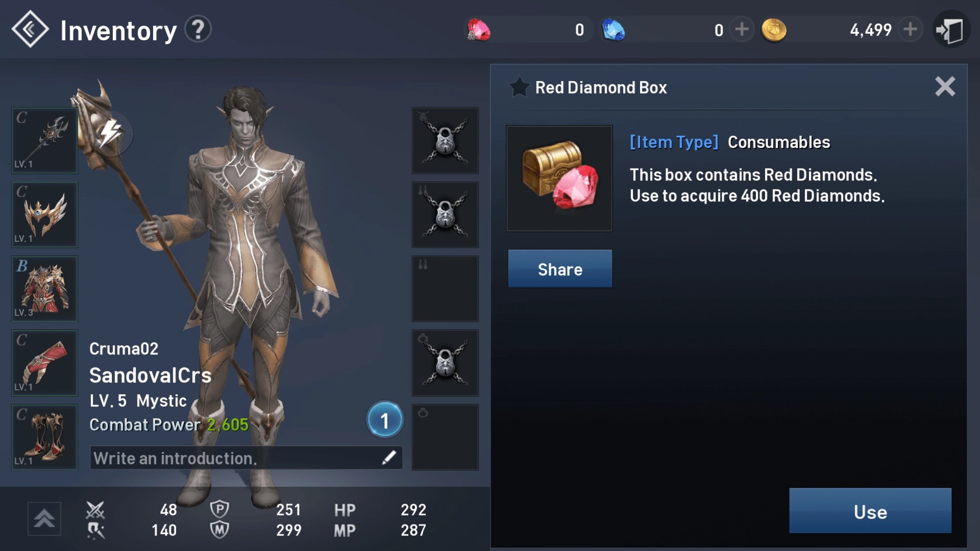Tap the red diamond currency icon

[x=479, y=30]
